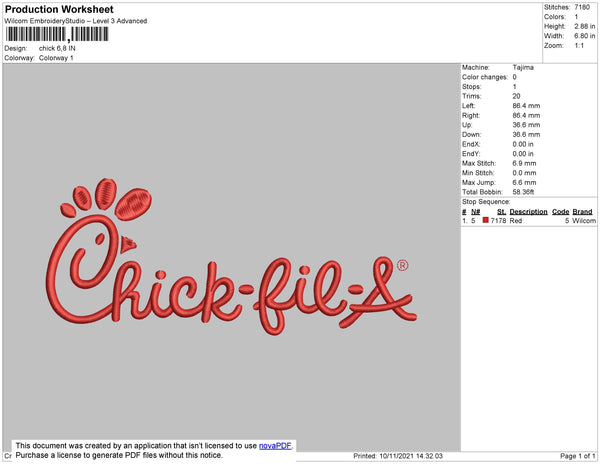Click the 'Brand' column header
This screenshot has height=464, width=600.
pyautogui.click(x=582, y=212)
